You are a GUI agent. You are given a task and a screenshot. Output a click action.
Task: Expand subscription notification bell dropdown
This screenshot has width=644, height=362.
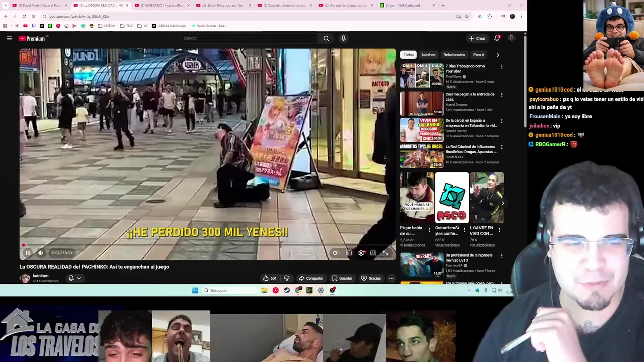pos(74,278)
